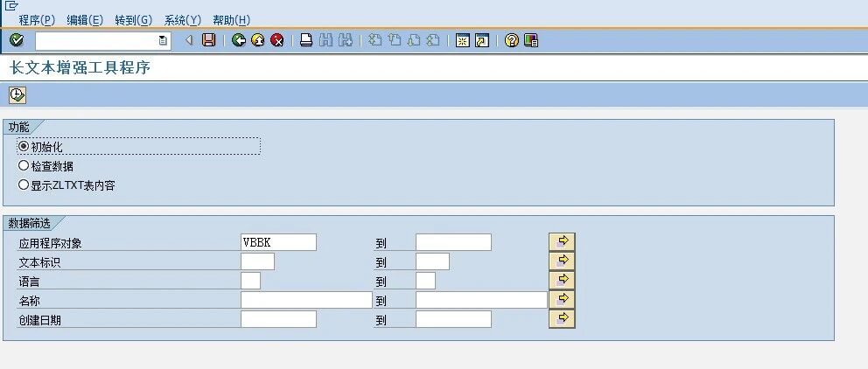Click the 语言 from field
Screen dimensions: 868x369
(251, 281)
